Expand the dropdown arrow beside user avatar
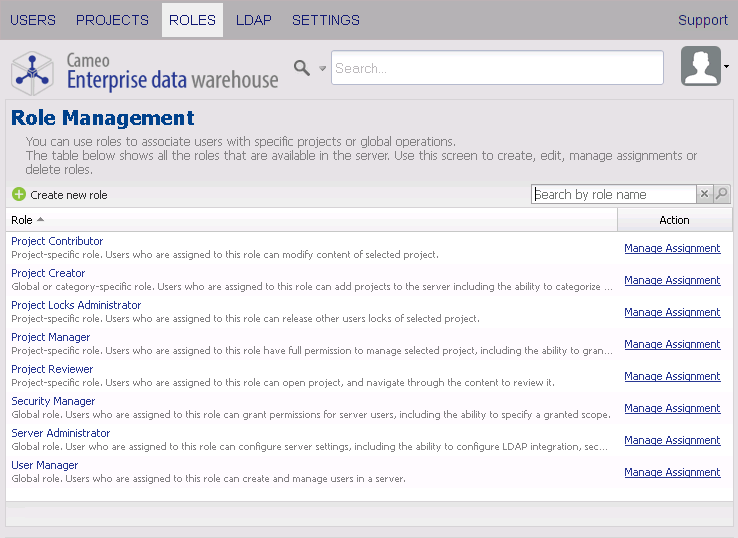The image size is (738, 538). pyautogui.click(x=726, y=67)
